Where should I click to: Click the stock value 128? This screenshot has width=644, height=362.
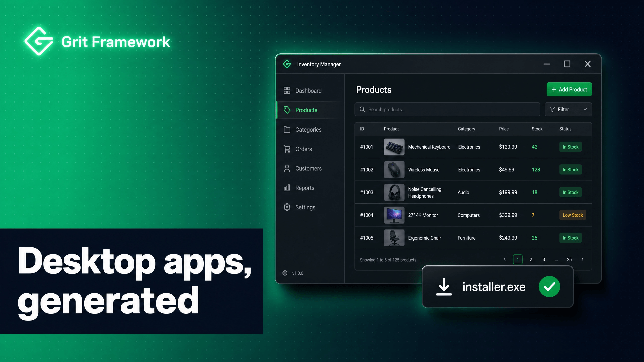coord(536,170)
